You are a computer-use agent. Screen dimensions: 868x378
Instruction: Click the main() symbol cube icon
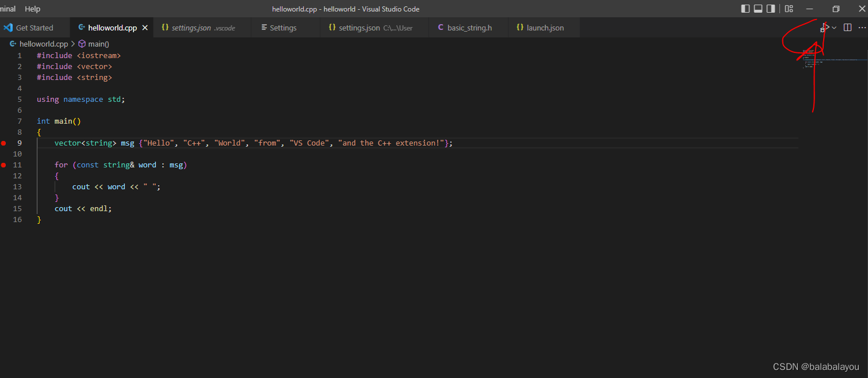pos(82,44)
